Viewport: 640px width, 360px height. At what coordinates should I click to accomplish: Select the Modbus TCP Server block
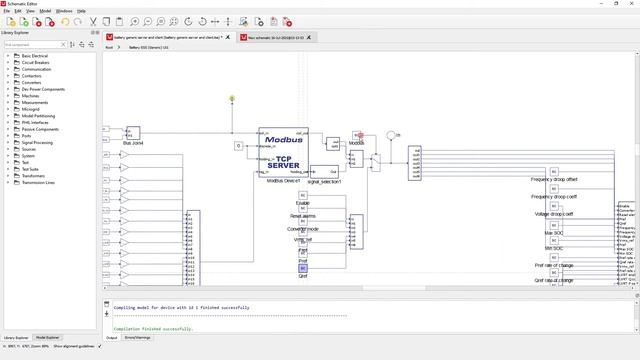click(x=284, y=152)
